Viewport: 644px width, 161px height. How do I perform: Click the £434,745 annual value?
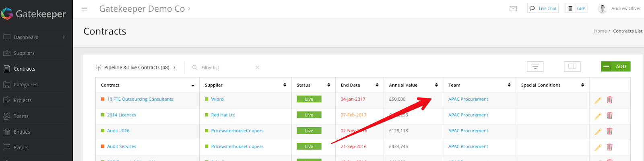pyautogui.click(x=398, y=147)
